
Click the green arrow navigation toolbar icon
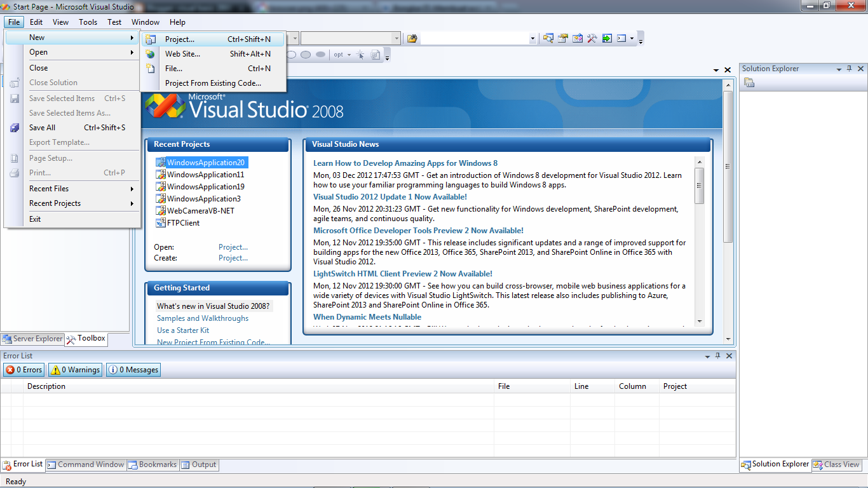coord(607,38)
